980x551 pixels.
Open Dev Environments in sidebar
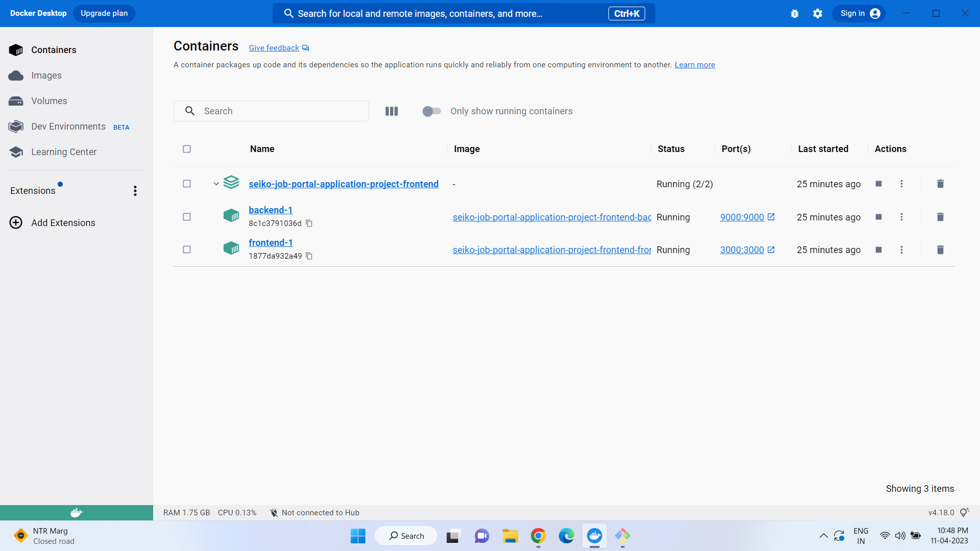68,126
